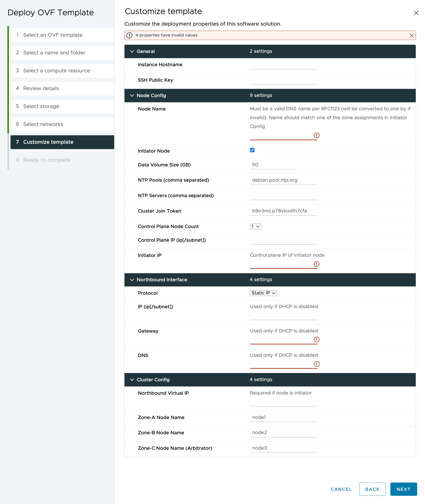Jump to the Review details step
Screen dimensions: 425x504
41,88
